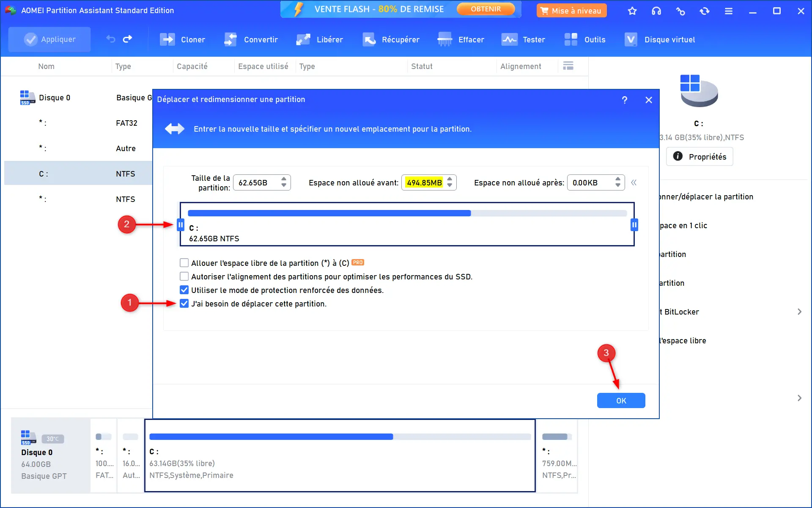Image resolution: width=812 pixels, height=508 pixels.
Task: Click left resize handle of C partition bar
Action: (x=181, y=224)
